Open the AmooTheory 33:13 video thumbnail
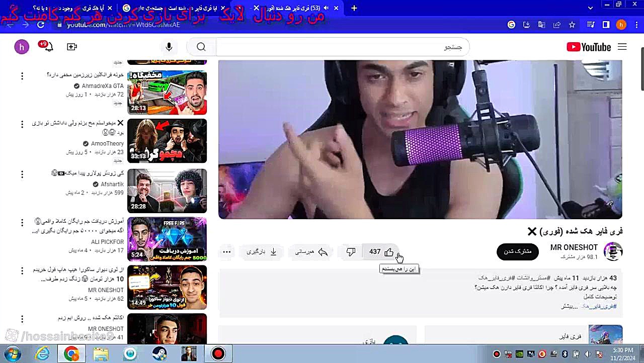This screenshot has width=644, height=363. [x=167, y=141]
